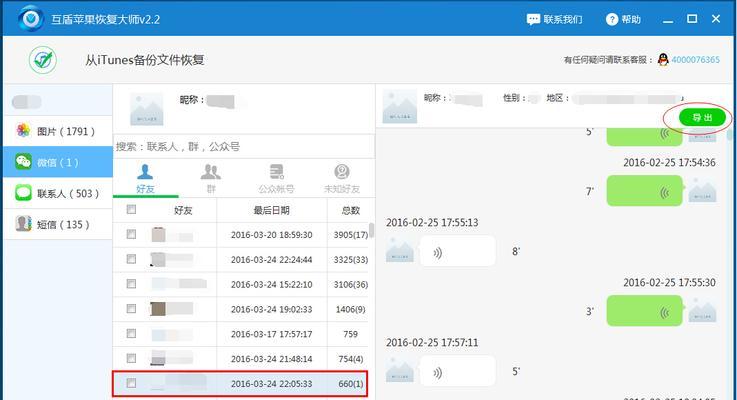Viewport: 737px width, 400px height.
Task: Click the sender avatar beside the 8'' message
Action: point(400,249)
